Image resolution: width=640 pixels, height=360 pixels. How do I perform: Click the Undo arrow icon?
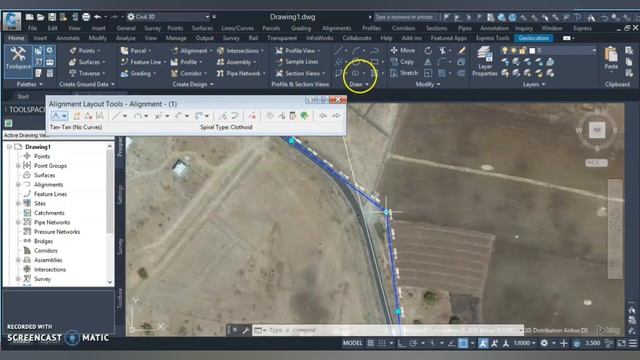pos(98,17)
